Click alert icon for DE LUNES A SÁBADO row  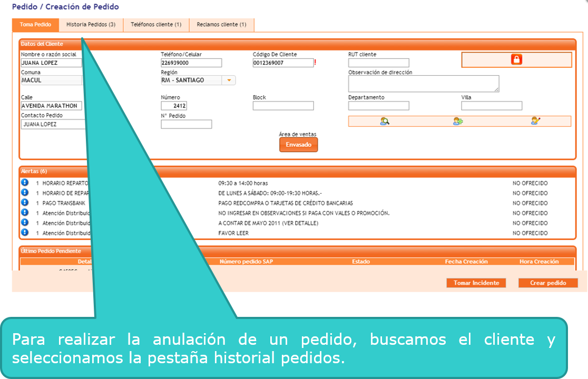click(25, 193)
